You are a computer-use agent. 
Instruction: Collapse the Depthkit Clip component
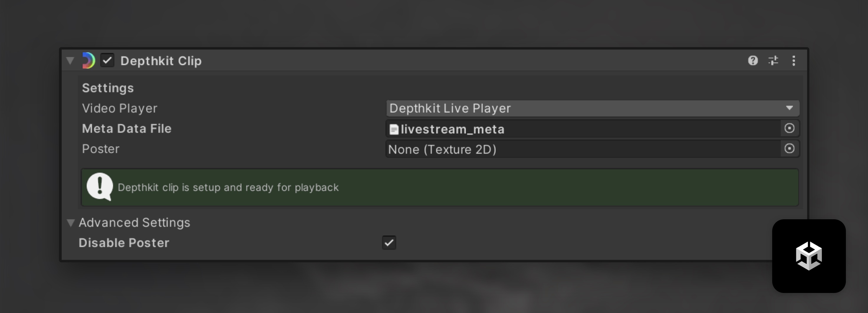[x=70, y=61]
